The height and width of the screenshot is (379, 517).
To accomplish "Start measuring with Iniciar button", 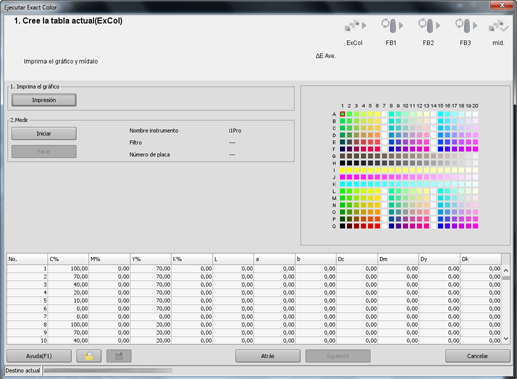I will [x=44, y=133].
